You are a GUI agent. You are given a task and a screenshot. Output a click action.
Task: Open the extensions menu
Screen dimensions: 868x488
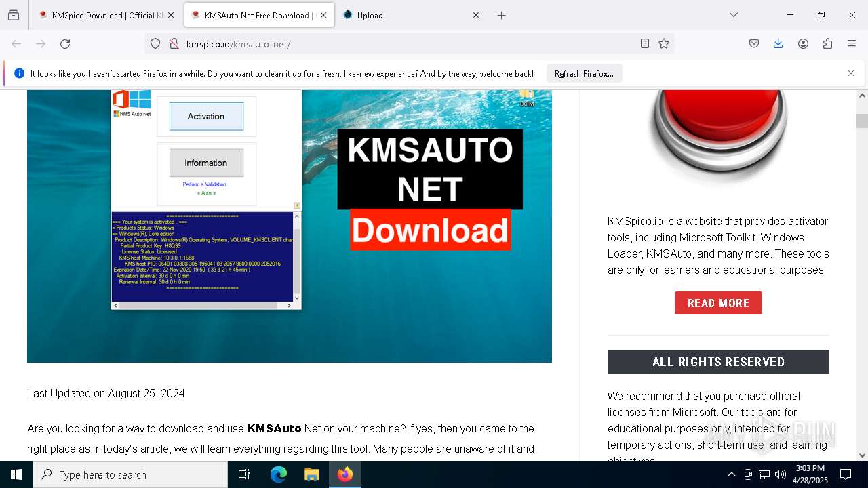pyautogui.click(x=827, y=44)
